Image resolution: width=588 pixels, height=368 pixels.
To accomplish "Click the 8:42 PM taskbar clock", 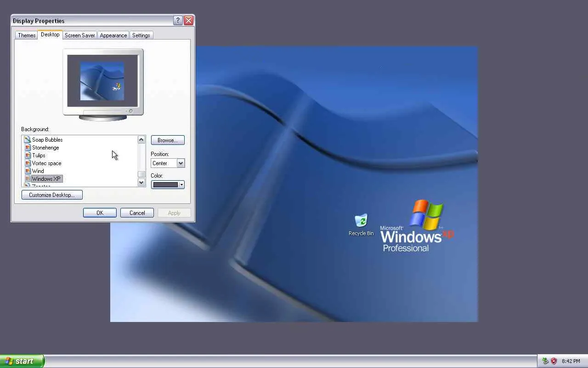I will coord(571,361).
